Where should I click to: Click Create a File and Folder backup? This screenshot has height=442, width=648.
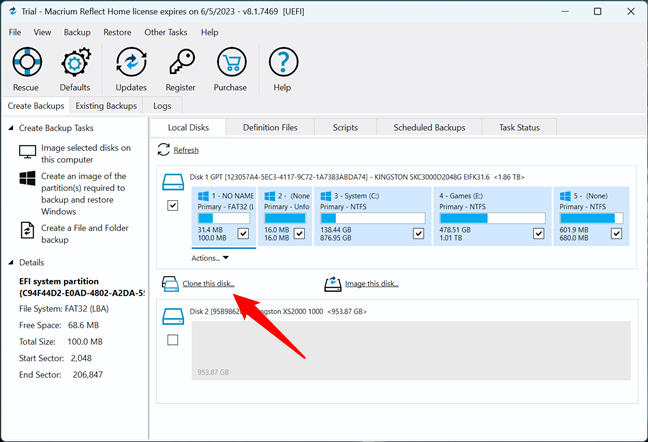click(85, 234)
